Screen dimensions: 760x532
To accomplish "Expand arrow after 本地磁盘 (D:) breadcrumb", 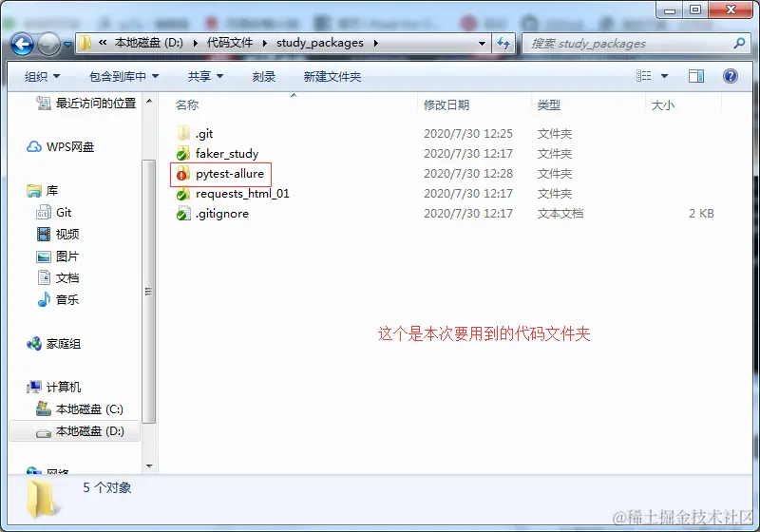I will click(196, 43).
